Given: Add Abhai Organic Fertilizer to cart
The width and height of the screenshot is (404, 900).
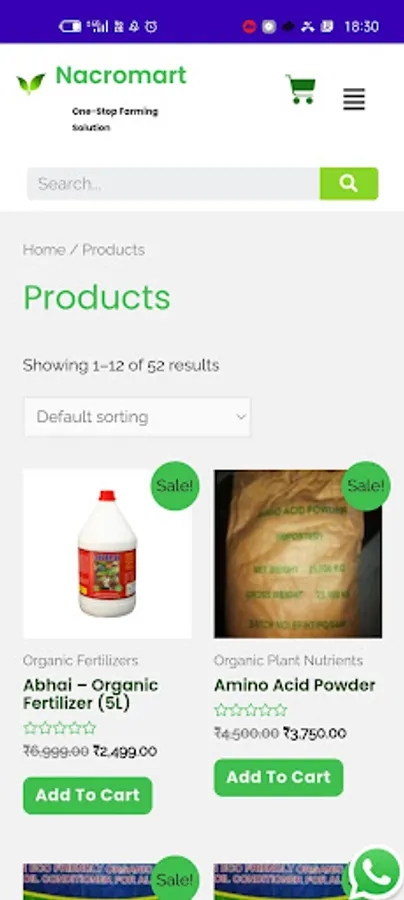Looking at the screenshot, I should tap(88, 795).
